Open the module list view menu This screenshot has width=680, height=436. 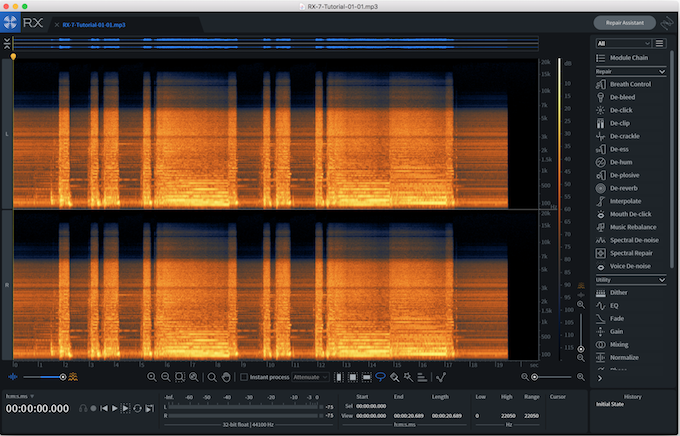[660, 43]
